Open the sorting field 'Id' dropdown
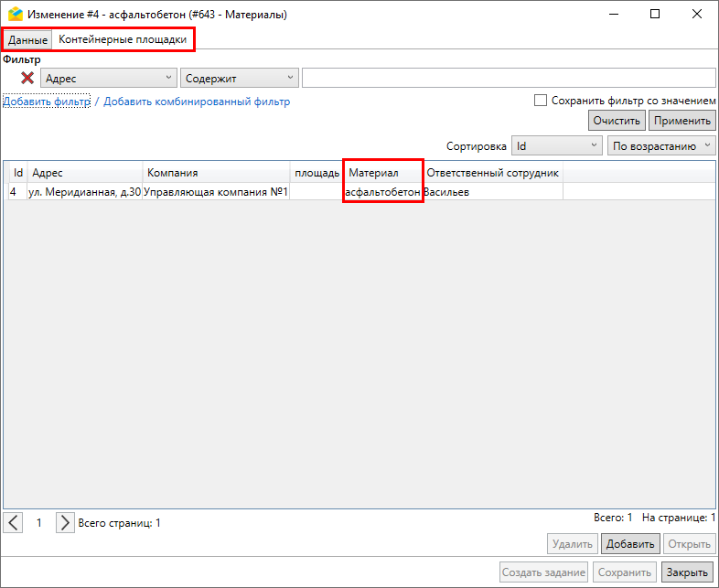This screenshot has width=719, height=588. (x=555, y=146)
